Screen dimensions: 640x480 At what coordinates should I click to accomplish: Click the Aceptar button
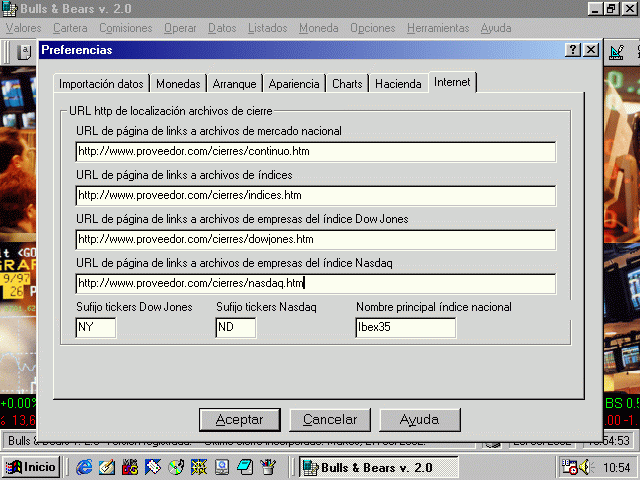[x=240, y=420]
